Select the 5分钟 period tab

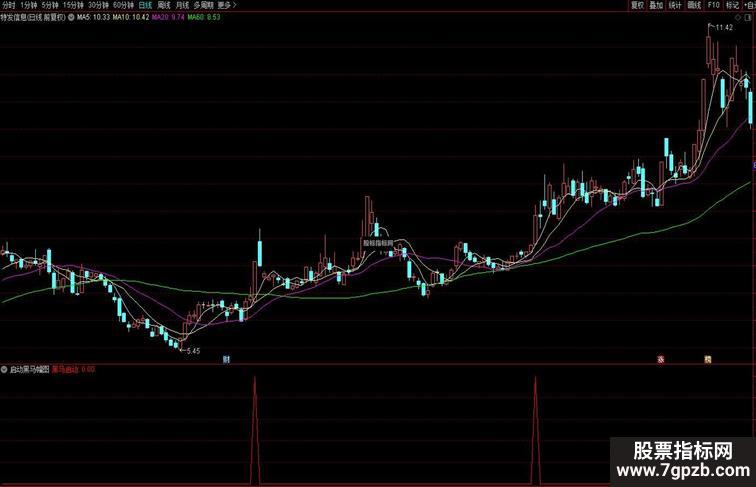coord(49,5)
